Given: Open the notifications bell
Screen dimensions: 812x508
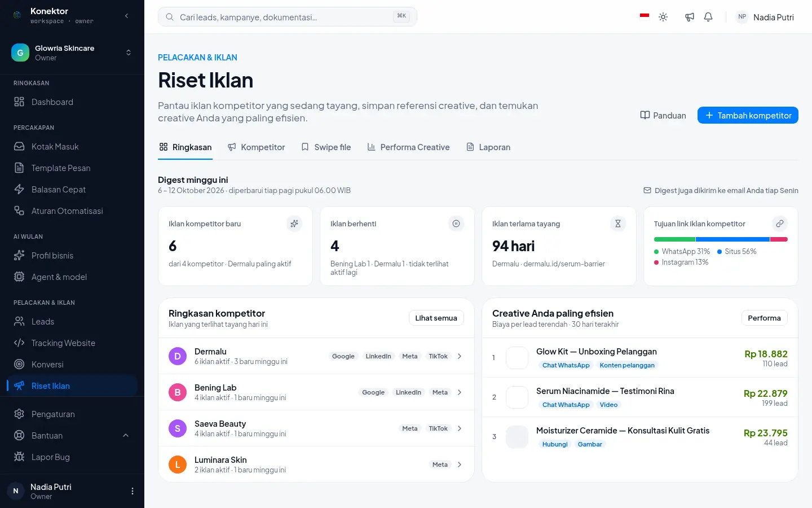Looking at the screenshot, I should pos(708,17).
